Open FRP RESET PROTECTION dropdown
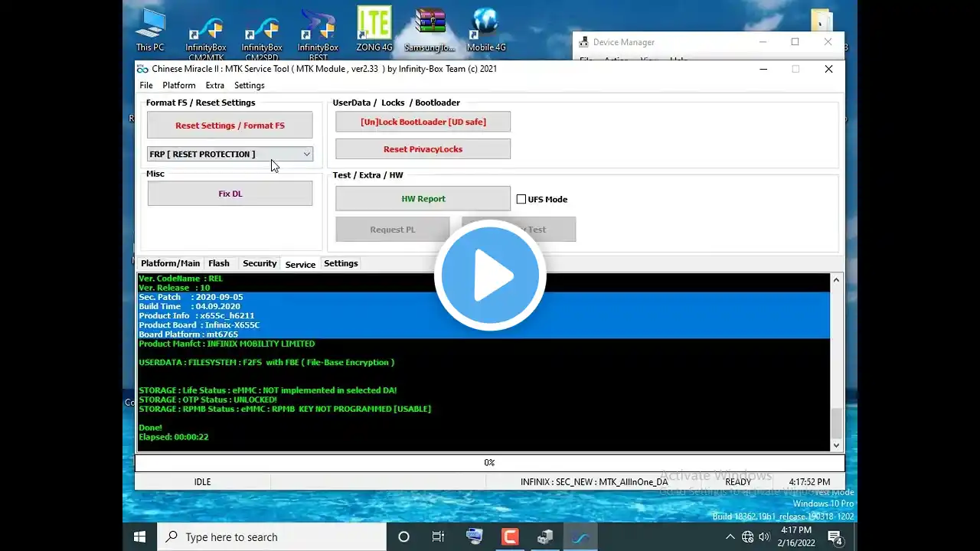This screenshot has width=980, height=551. pyautogui.click(x=230, y=154)
